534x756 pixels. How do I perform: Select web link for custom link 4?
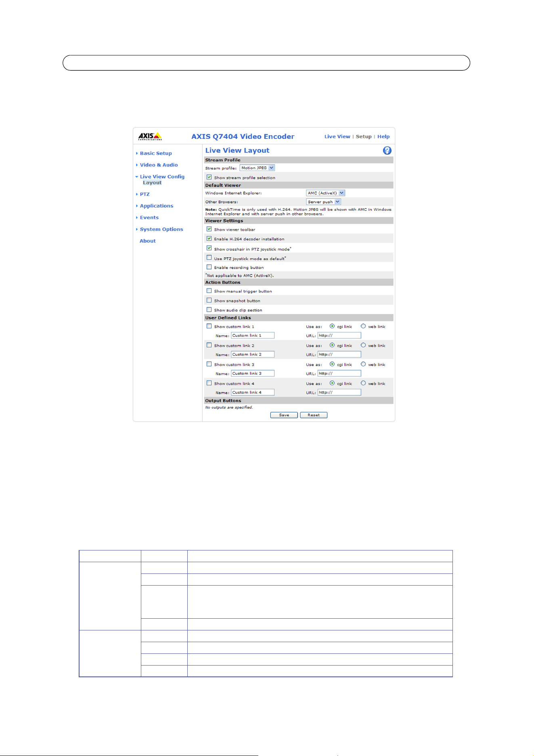(363, 383)
